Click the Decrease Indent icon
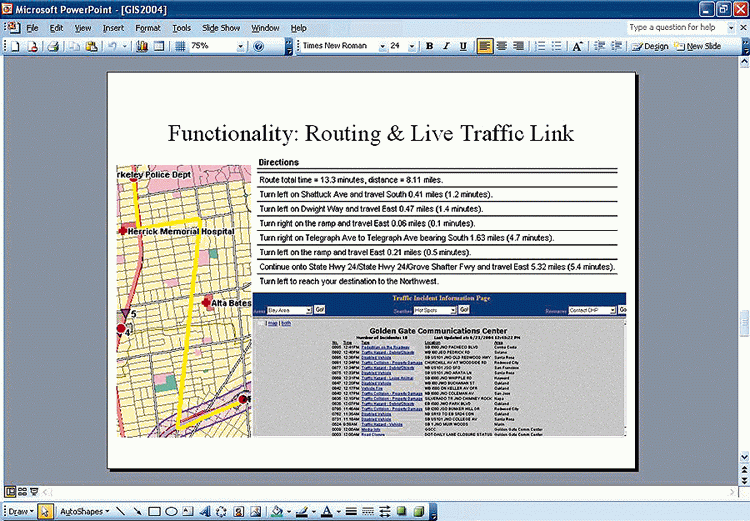Viewport: 750px width, 521px height. [x=599, y=46]
